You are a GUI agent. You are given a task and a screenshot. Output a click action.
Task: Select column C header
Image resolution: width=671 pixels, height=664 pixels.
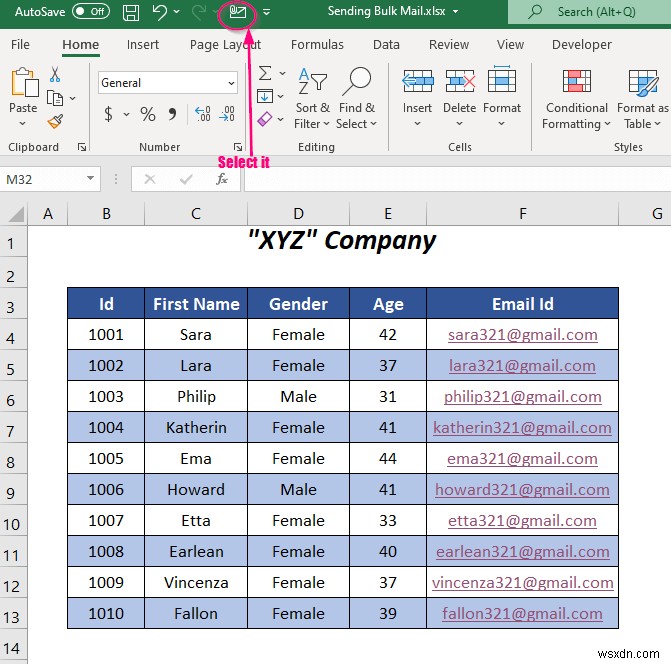[196, 213]
